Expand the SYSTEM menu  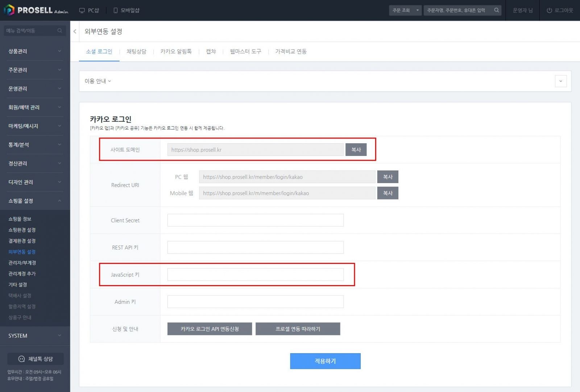click(x=35, y=336)
